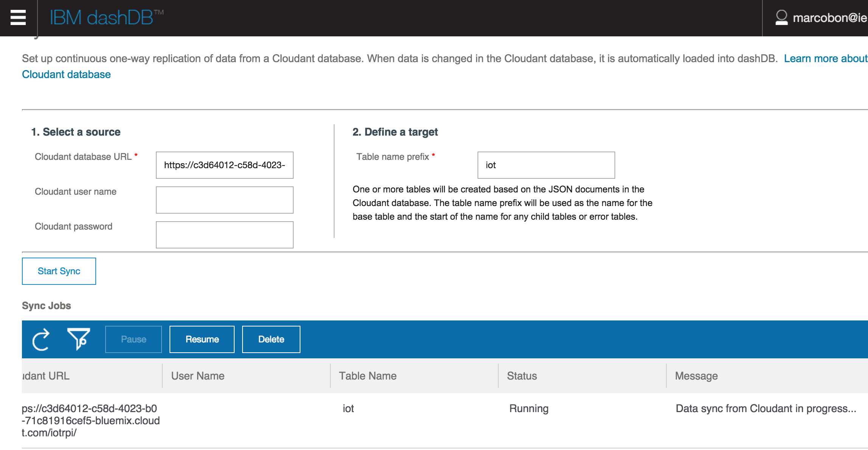Click the Resume button for sync job
This screenshot has height=450, width=868.
point(202,339)
